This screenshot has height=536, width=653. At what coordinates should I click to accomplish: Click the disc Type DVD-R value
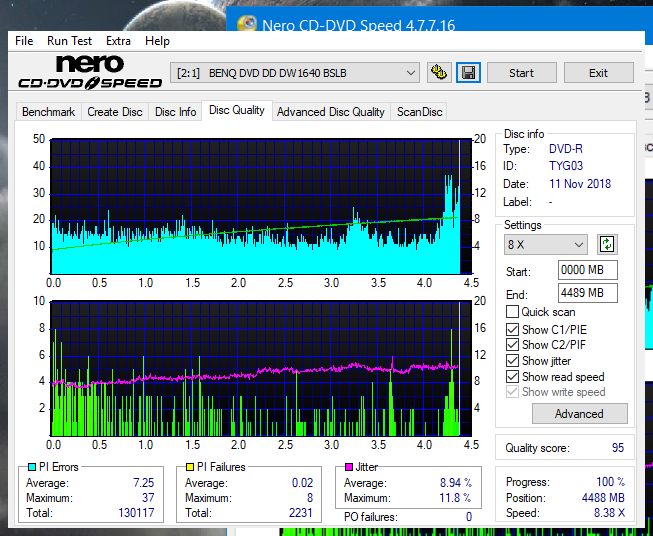pos(566,149)
